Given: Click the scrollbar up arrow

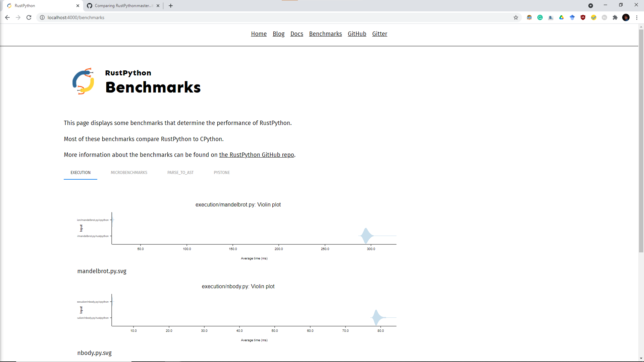Looking at the screenshot, I should pos(641,26).
